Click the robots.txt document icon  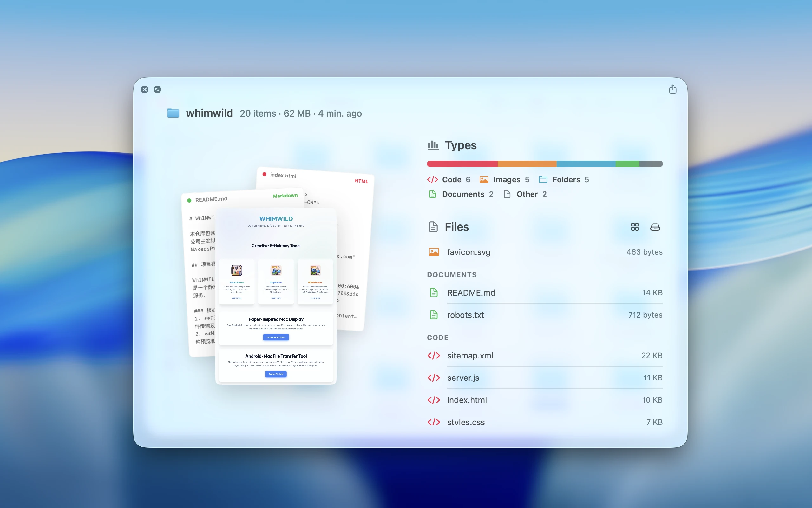point(434,315)
